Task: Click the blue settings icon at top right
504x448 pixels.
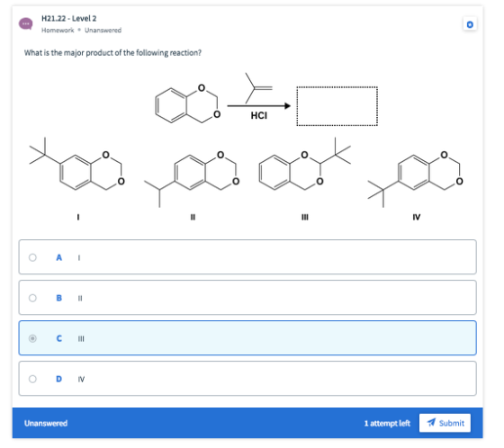Action: point(470,24)
